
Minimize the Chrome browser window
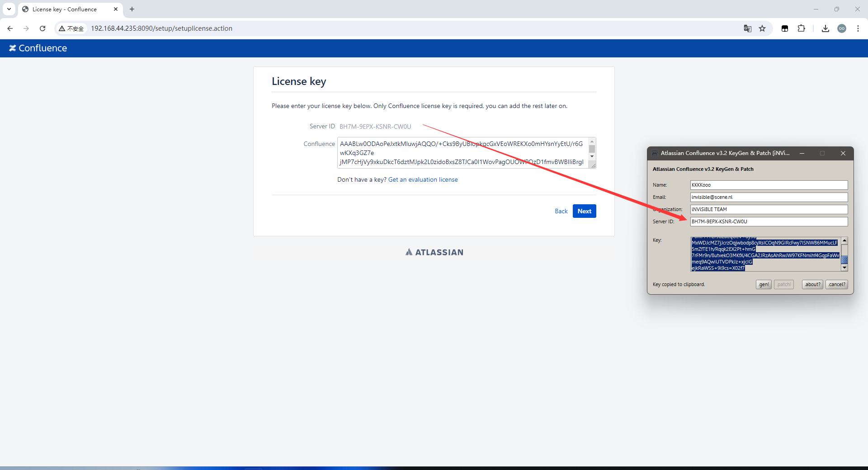[x=816, y=9]
